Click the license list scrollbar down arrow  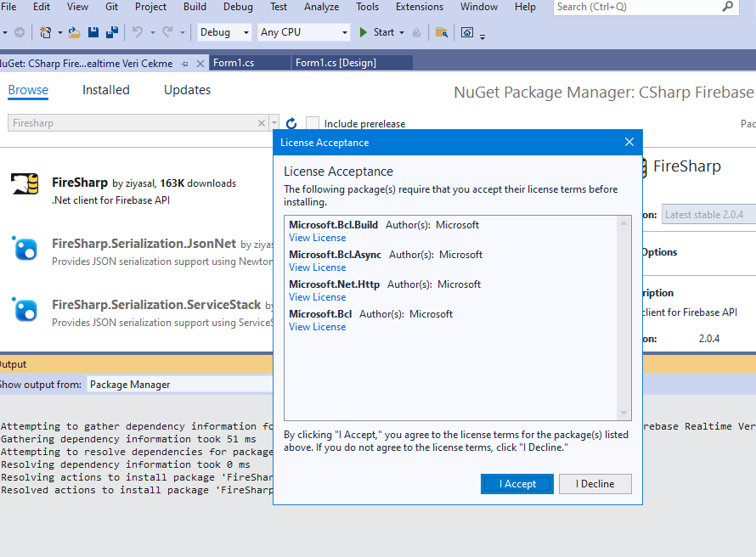[x=623, y=414]
